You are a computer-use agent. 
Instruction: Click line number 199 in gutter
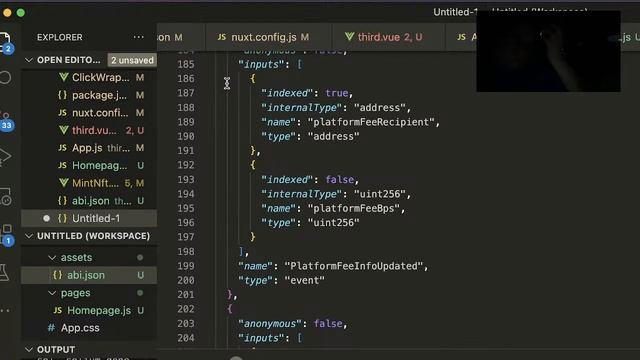(x=186, y=266)
